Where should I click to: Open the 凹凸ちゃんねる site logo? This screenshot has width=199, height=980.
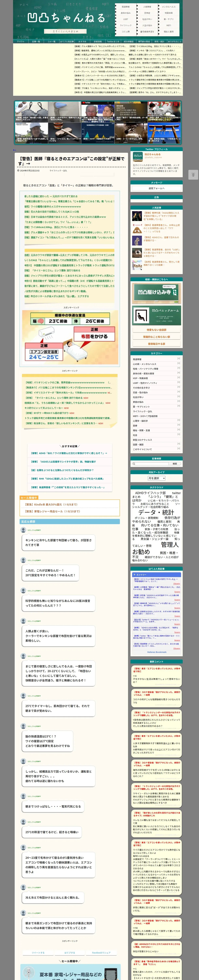click(66, 18)
